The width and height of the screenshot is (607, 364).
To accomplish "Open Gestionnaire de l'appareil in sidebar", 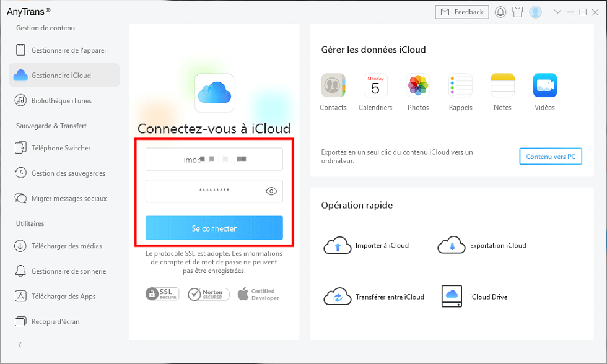I will (64, 50).
